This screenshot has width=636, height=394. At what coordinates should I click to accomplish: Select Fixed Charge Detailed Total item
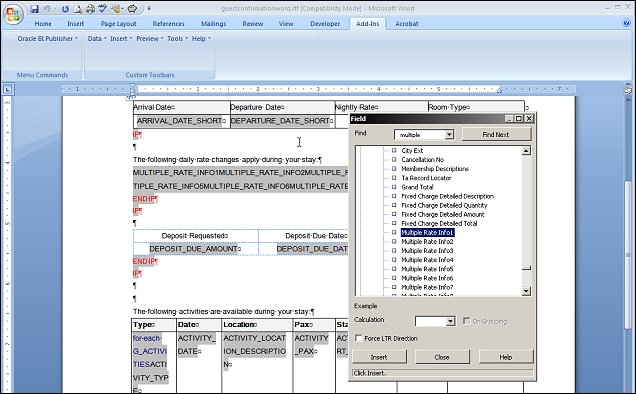[x=439, y=224]
